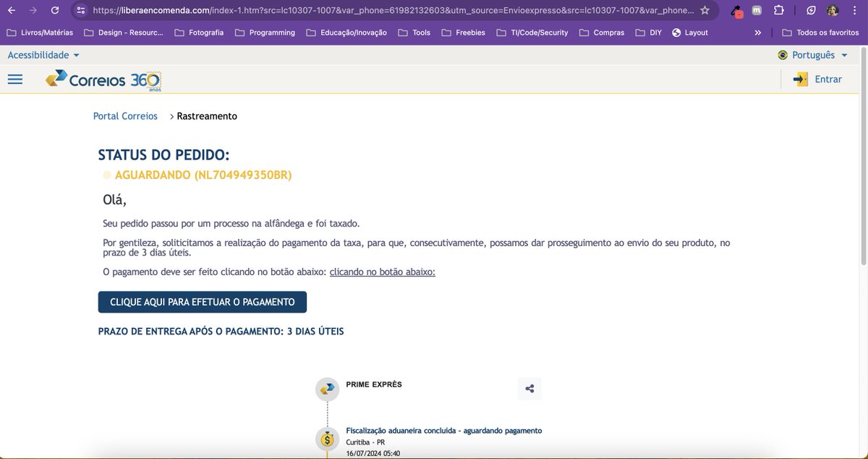
Task: Open Educação/Inovação bookmark folder
Action: click(346, 33)
